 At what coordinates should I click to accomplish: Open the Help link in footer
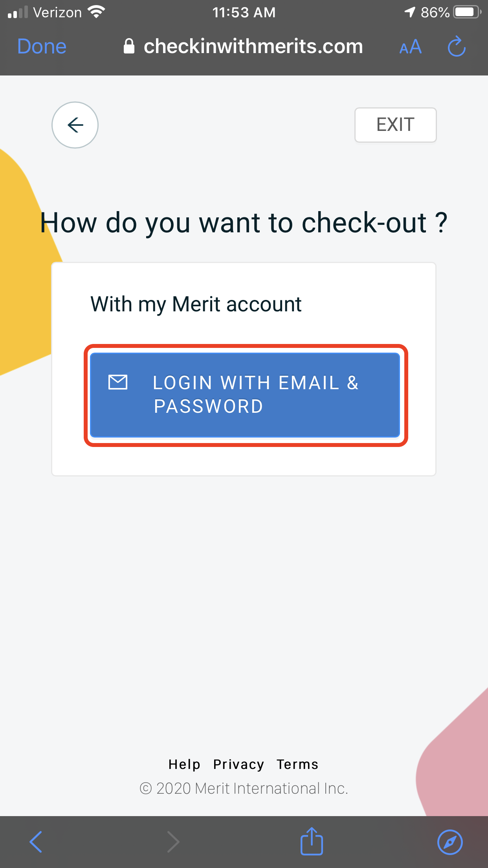click(184, 764)
